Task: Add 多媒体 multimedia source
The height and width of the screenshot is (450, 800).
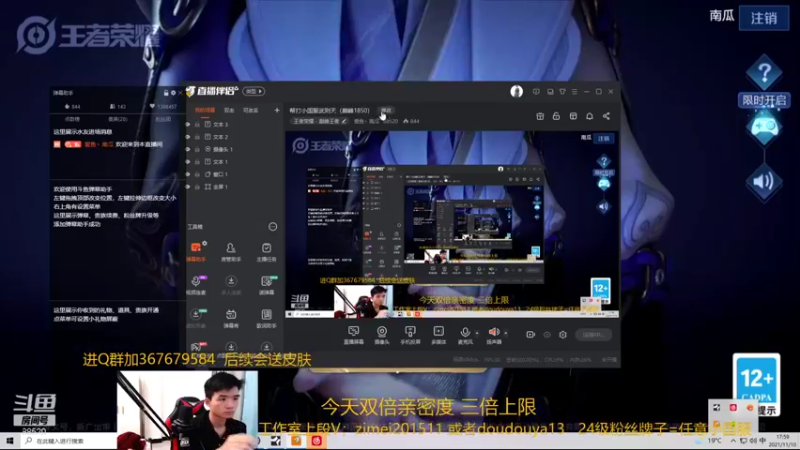Action: click(438, 335)
